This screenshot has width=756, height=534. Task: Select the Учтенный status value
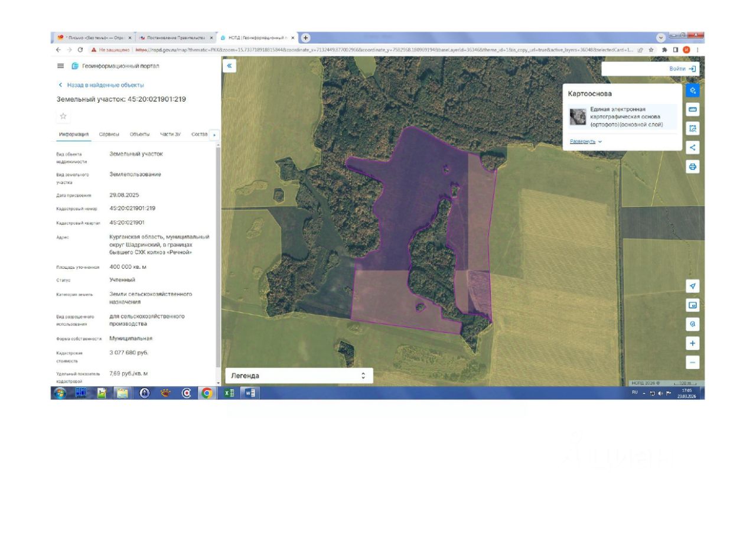(122, 280)
